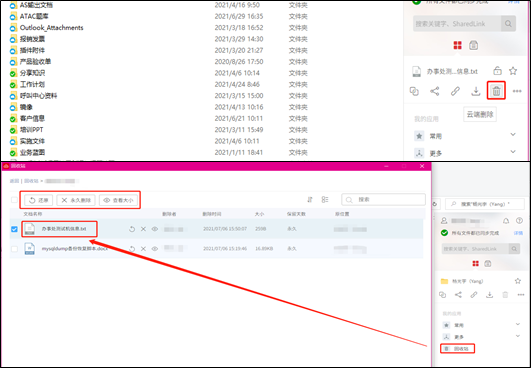
Task: Click the restore icon in the mysqldump备份恢复脚本.docx row
Action: pyautogui.click(x=132, y=249)
